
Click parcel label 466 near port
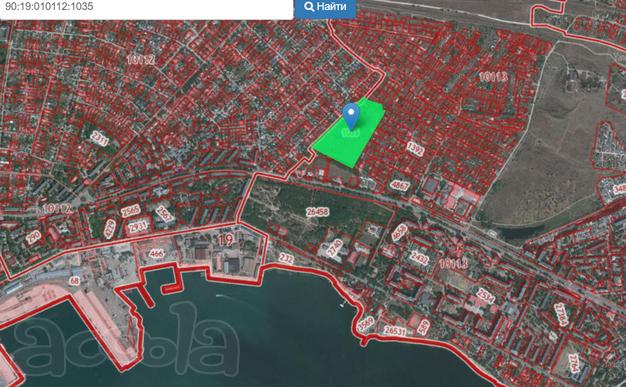tap(156, 254)
